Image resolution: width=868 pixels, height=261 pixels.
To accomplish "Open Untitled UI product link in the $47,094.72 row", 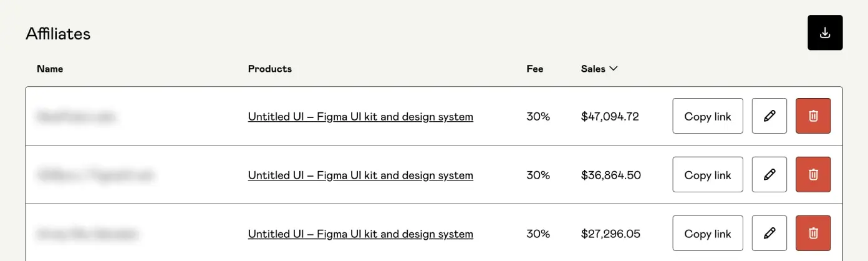I will point(360,117).
